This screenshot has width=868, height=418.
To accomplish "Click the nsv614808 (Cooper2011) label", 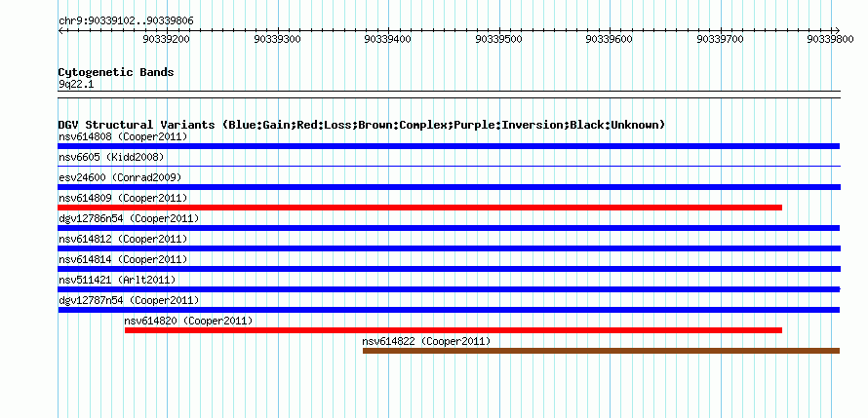I will [x=123, y=136].
